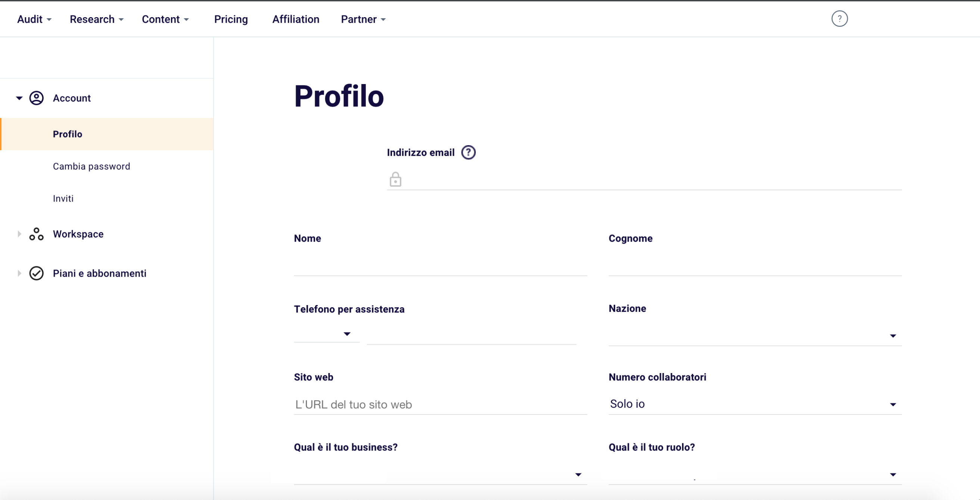
Task: Click the Workspace sidebar label
Action: (78, 234)
